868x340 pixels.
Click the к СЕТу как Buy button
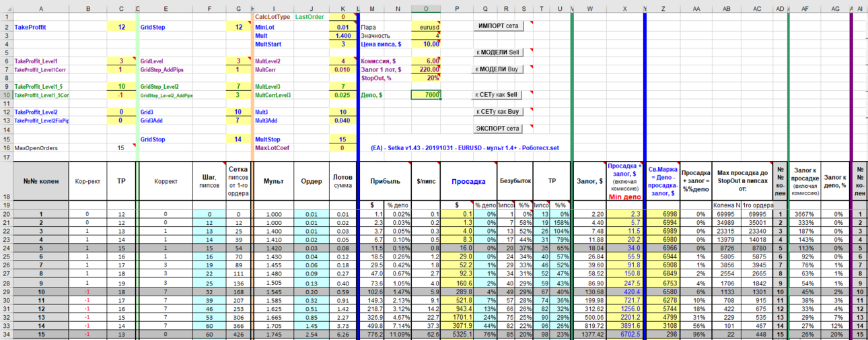[499, 112]
